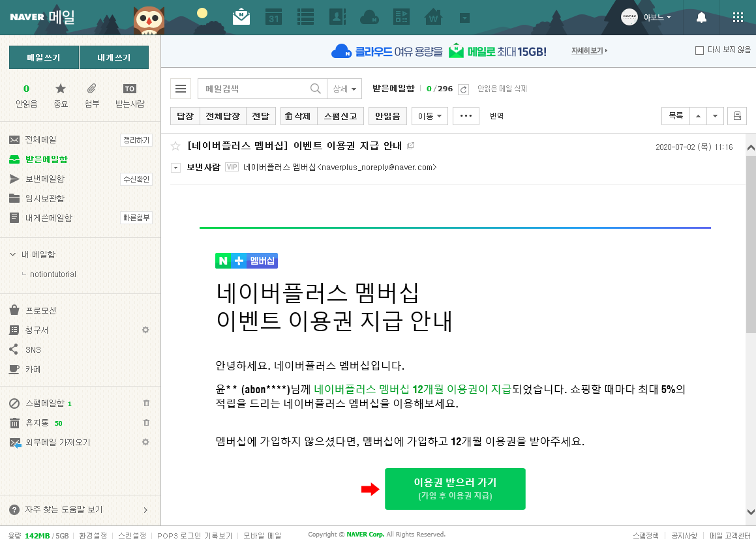This screenshot has height=545, width=756.
Task: Check the 다시 보지 않음 checkbox
Action: click(x=700, y=50)
